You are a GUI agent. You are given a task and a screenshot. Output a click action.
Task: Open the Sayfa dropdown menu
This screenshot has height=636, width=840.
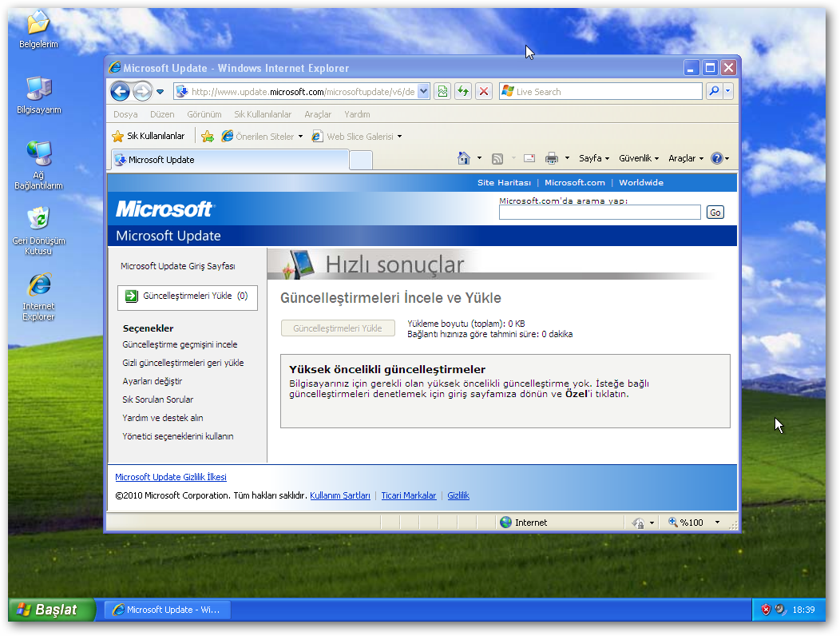tap(593, 158)
